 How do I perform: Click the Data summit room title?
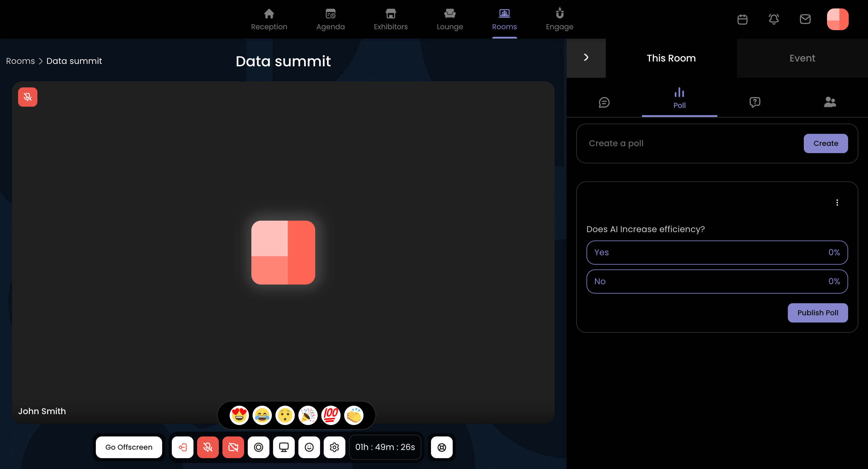[283, 61]
